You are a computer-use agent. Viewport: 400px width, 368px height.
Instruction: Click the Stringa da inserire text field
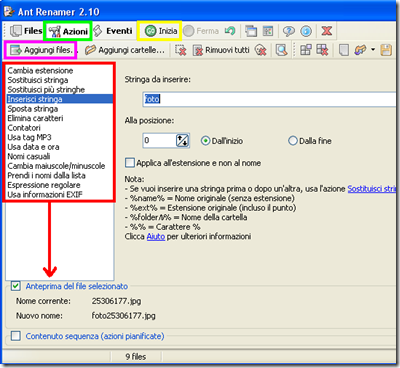[x=269, y=99]
